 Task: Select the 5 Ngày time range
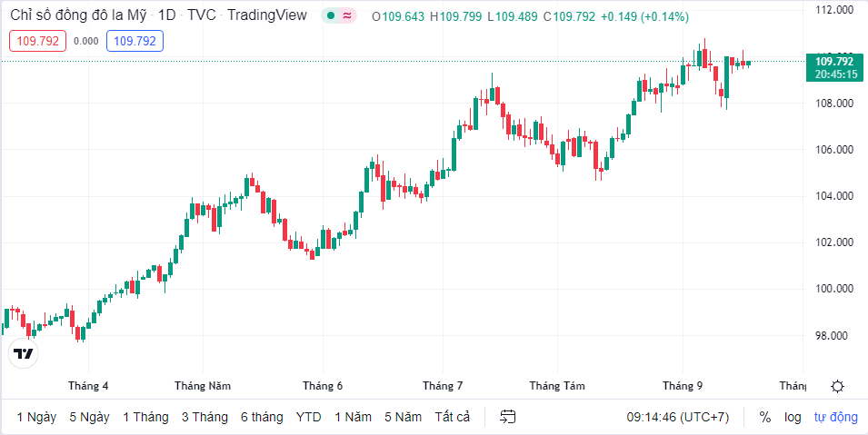pyautogui.click(x=89, y=417)
